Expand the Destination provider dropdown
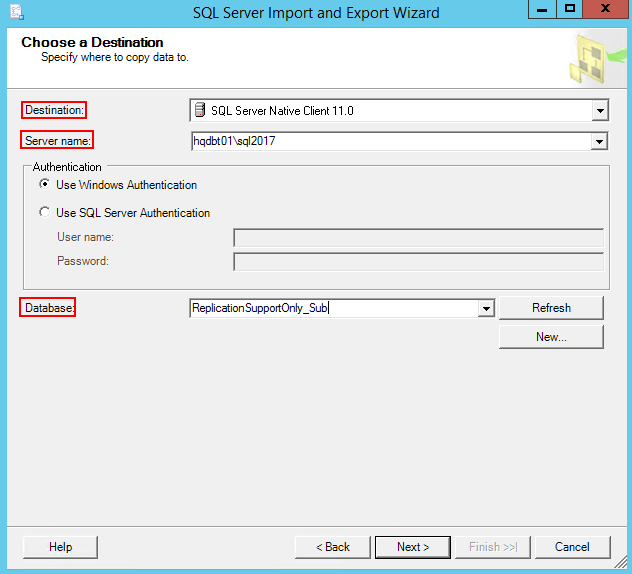This screenshot has width=632, height=574. click(600, 110)
